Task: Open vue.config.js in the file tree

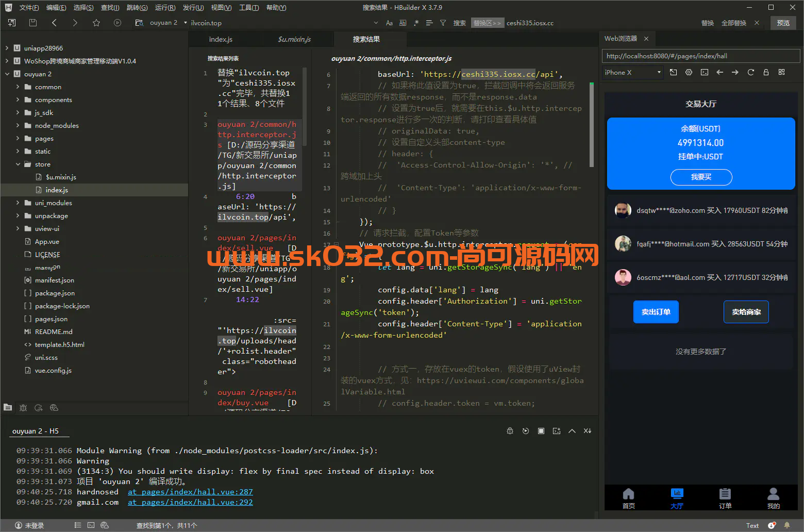Action: 53,370
